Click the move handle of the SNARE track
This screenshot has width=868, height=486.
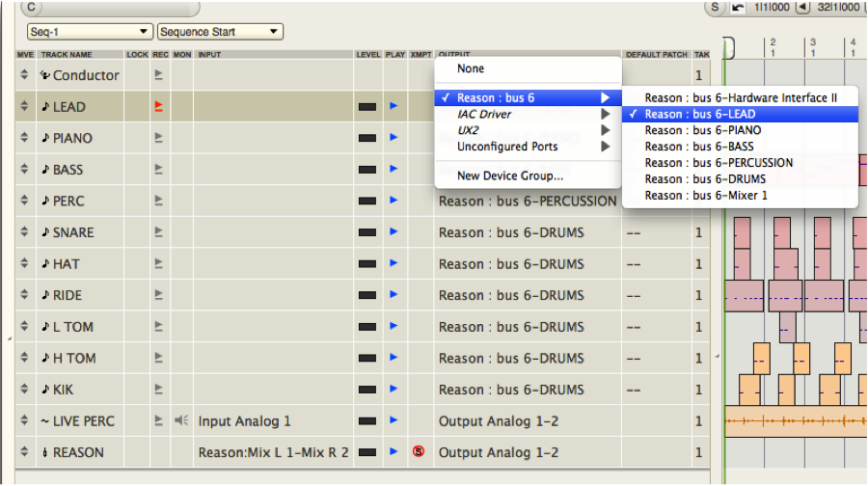(24, 232)
